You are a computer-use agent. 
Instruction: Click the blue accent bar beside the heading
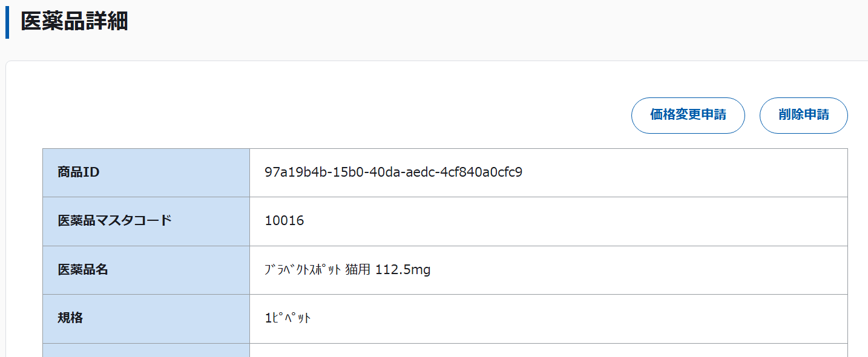(x=7, y=22)
